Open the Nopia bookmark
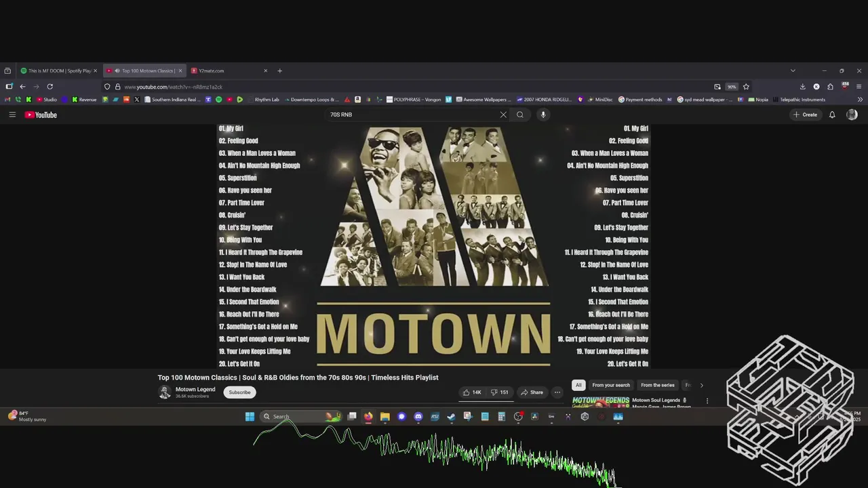This screenshot has width=868, height=488. [x=757, y=100]
